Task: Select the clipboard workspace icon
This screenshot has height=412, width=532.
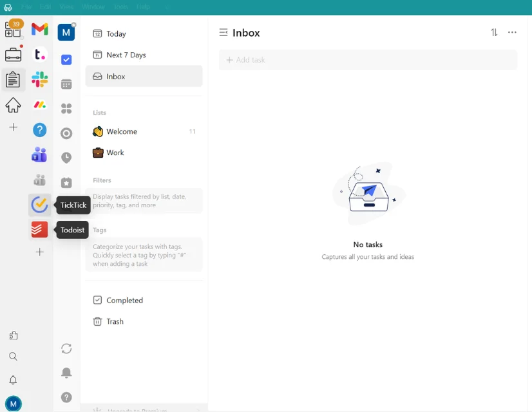Action: tap(13, 80)
